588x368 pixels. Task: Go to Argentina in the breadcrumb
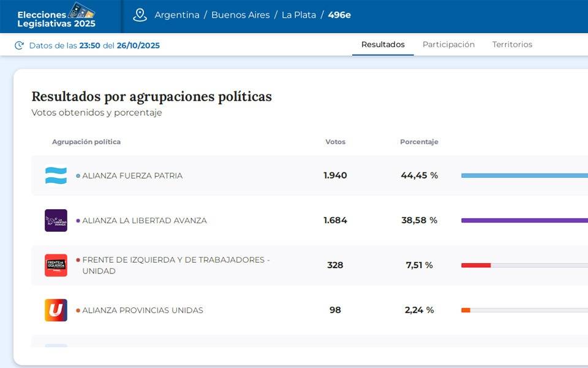point(177,15)
